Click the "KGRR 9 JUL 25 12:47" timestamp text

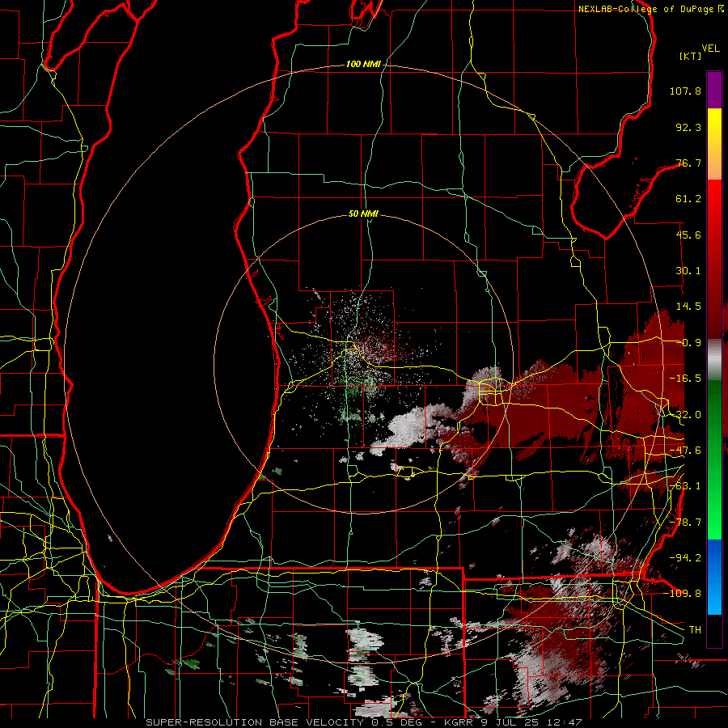point(513,722)
